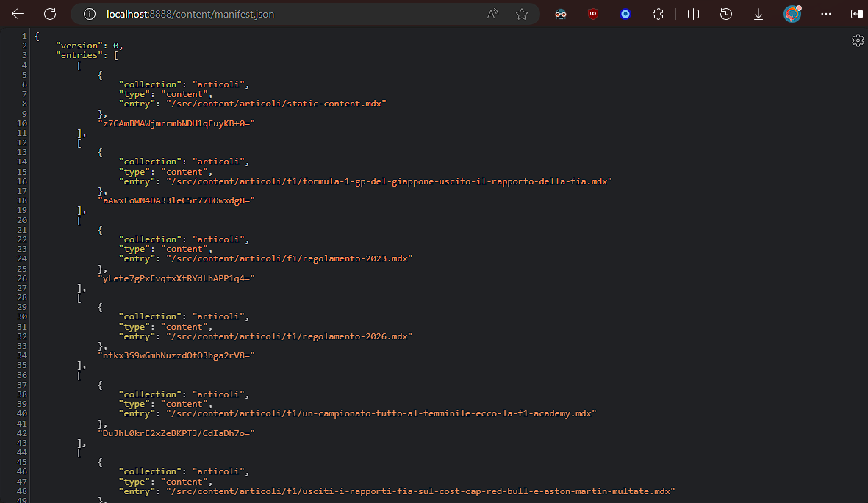Open browser history
Screen dimensions: 868x503
pyautogui.click(x=725, y=14)
